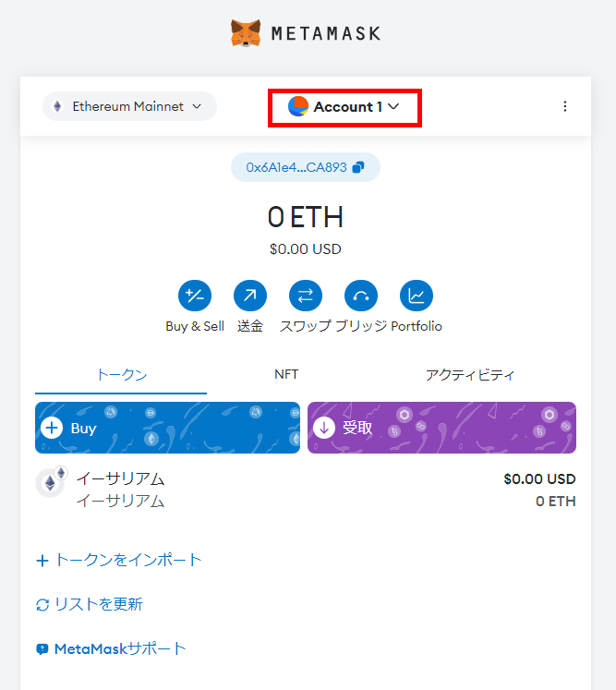This screenshot has height=690, width=616.
Task: Open the Portfolio chart icon
Action: tap(417, 296)
